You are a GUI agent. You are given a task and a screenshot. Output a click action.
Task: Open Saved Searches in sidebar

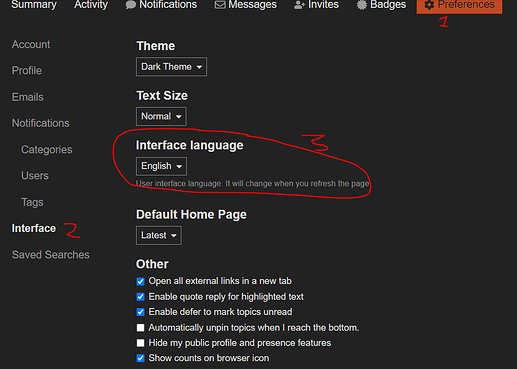pos(51,255)
